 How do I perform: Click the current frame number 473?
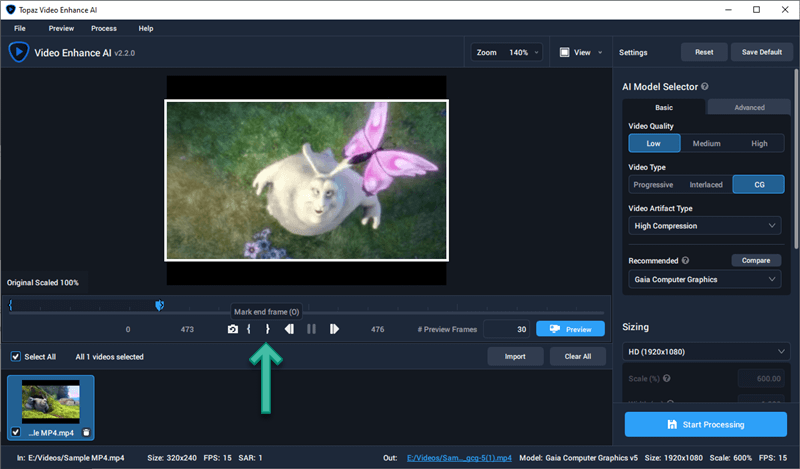coord(187,329)
